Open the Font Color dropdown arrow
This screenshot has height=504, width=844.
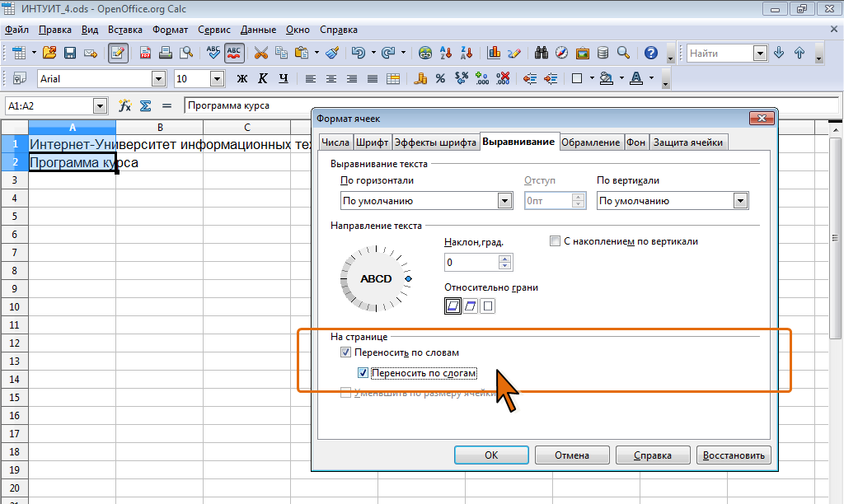tap(651, 78)
